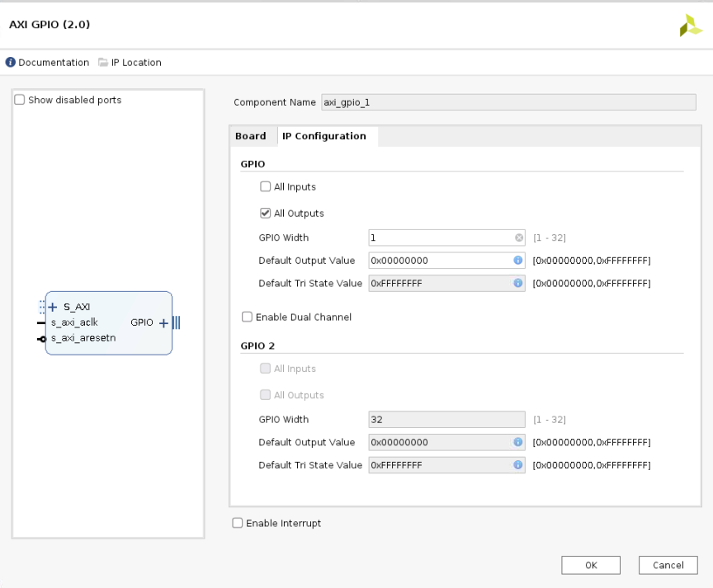Uncheck the All Outputs checkbox under GPIO
This screenshot has width=713, height=588.
(x=266, y=214)
